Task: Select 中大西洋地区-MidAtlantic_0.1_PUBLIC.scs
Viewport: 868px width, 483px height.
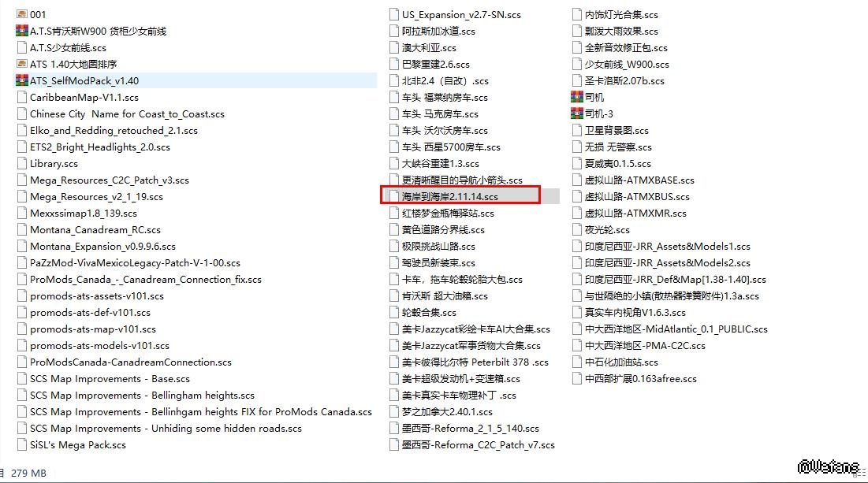Action: pos(676,329)
